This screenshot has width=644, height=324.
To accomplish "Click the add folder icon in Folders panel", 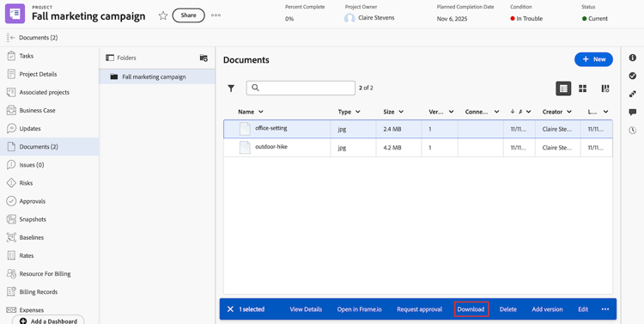I will click(x=204, y=58).
